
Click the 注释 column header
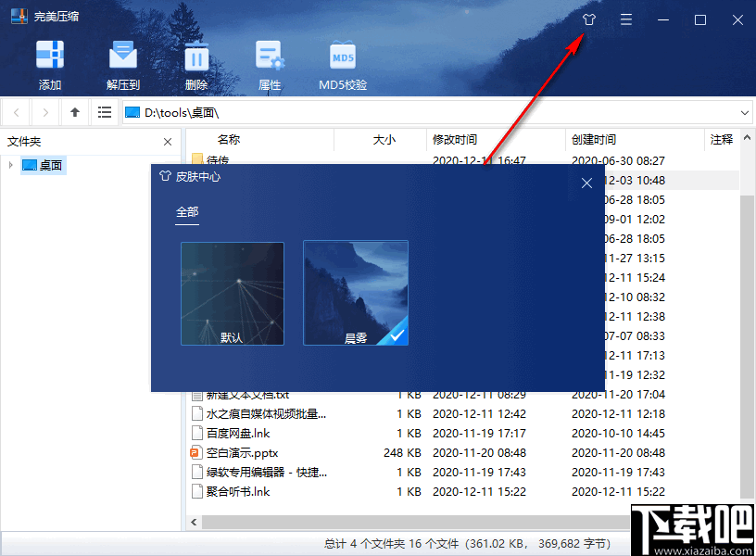(x=722, y=140)
